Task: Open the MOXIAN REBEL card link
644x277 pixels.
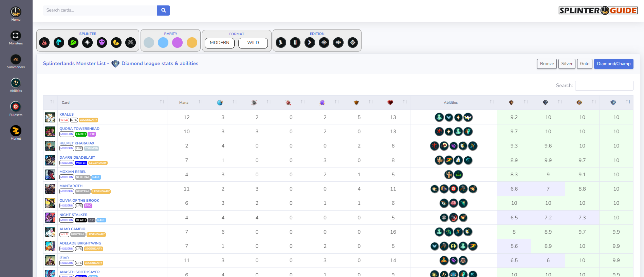Action: click(x=73, y=172)
